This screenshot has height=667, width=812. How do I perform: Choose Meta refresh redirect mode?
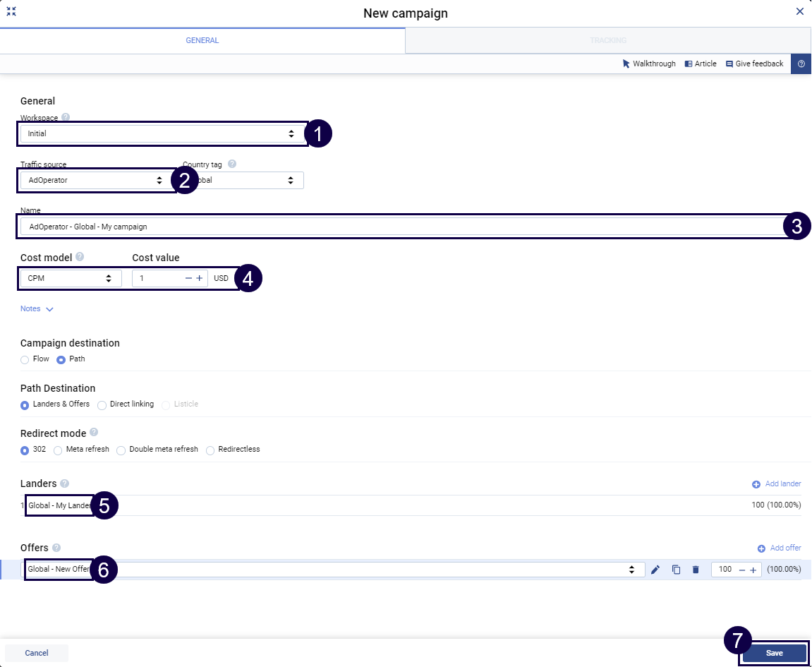(x=59, y=450)
